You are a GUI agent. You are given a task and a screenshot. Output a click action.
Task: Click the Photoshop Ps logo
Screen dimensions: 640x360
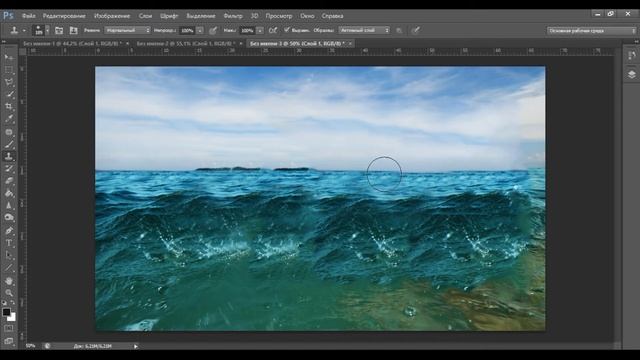8,16
